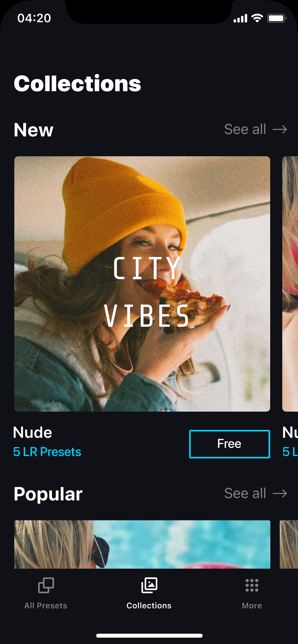This screenshot has height=644, width=298.
Task: Tap the partially visible second New thumbnail
Action: coord(290,284)
